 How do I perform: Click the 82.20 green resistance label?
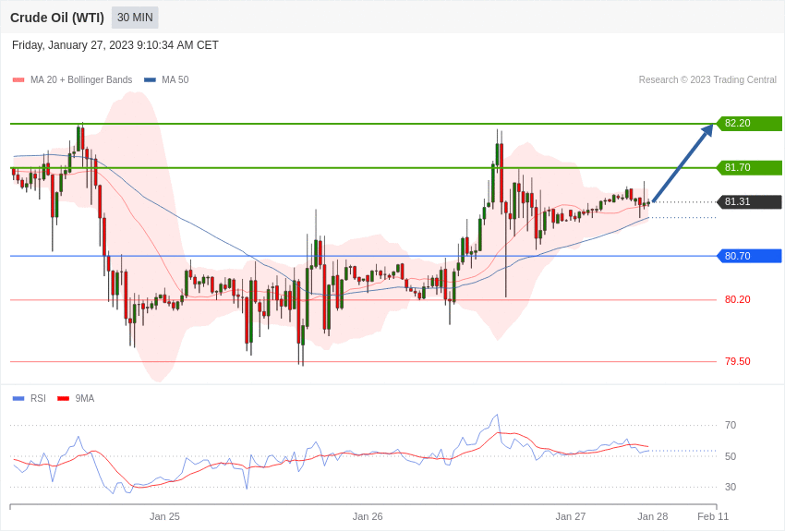tap(749, 123)
